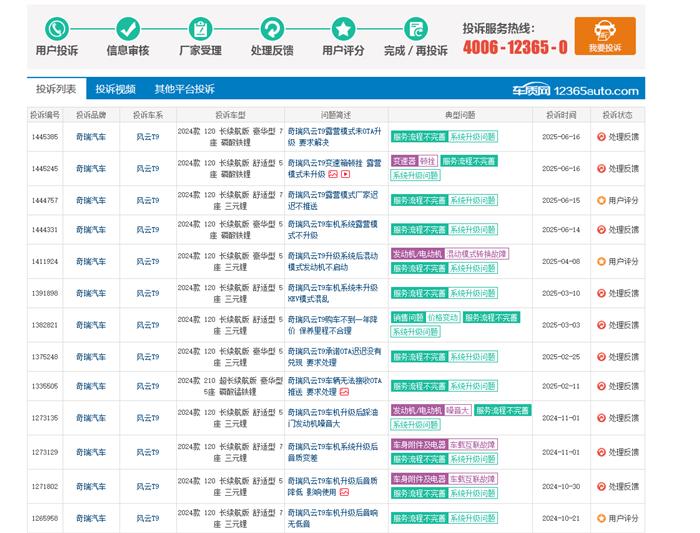The image size is (700, 533).
Task: Click complaint number 1265958
Action: tap(45, 518)
